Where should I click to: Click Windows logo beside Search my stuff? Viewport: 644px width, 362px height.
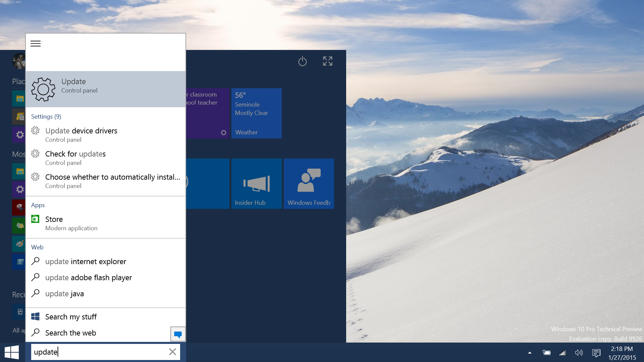point(35,317)
